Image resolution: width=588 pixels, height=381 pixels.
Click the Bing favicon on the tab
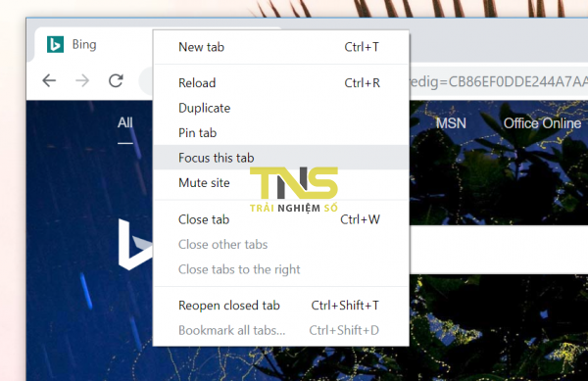click(55, 45)
